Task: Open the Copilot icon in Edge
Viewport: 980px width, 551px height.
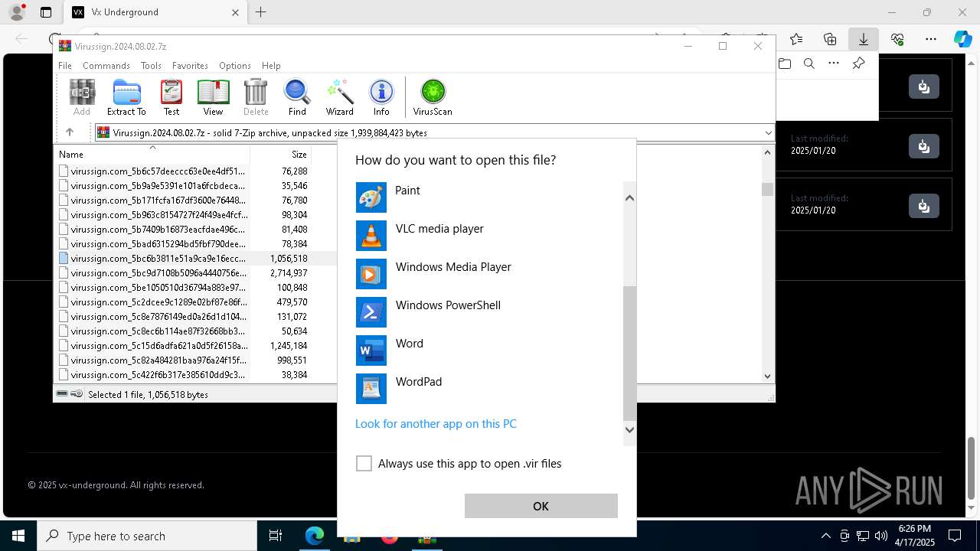Action: point(963,38)
